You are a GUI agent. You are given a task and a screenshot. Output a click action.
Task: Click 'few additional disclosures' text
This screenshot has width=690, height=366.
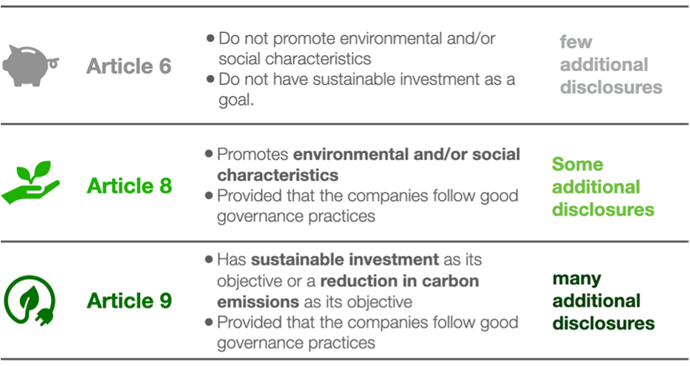click(611, 65)
